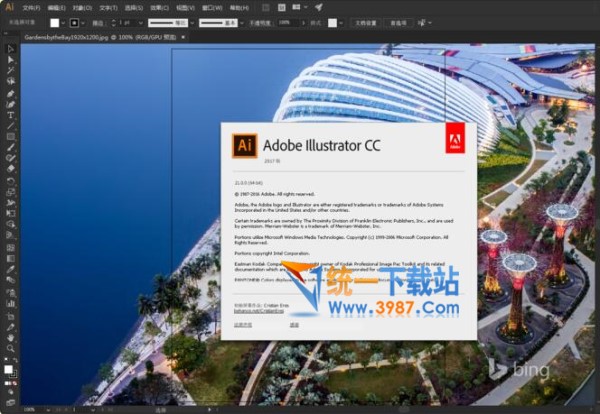
Task: Pick the Slice tool
Action: pyautogui.click(x=10, y=328)
